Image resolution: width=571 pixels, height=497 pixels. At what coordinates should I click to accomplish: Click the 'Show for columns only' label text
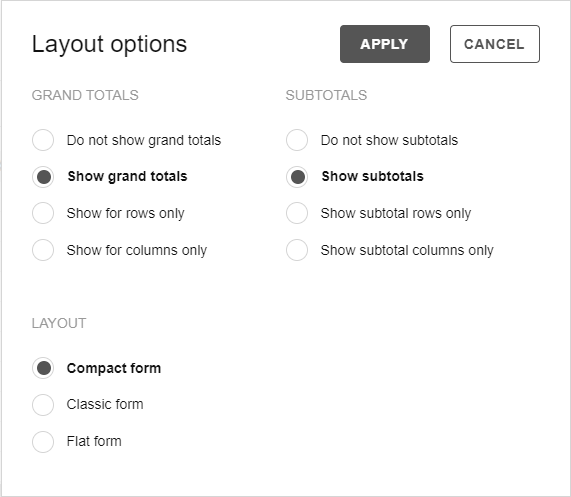137,250
